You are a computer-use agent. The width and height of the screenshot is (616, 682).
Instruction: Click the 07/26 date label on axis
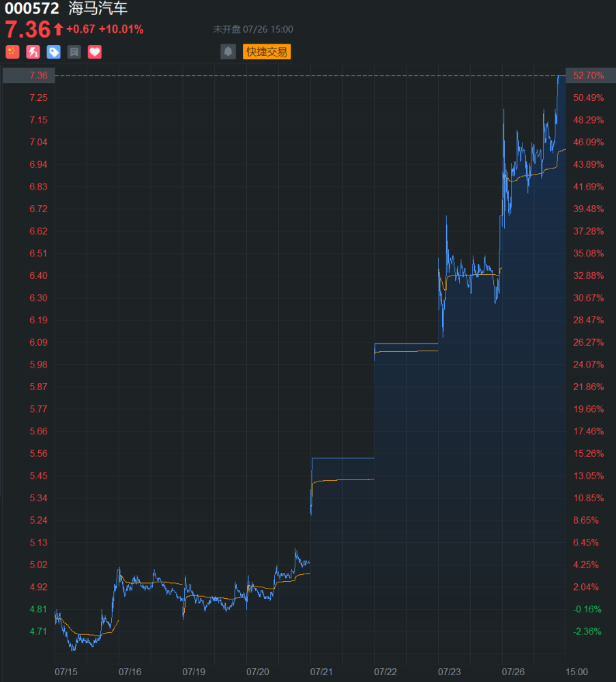(x=513, y=672)
